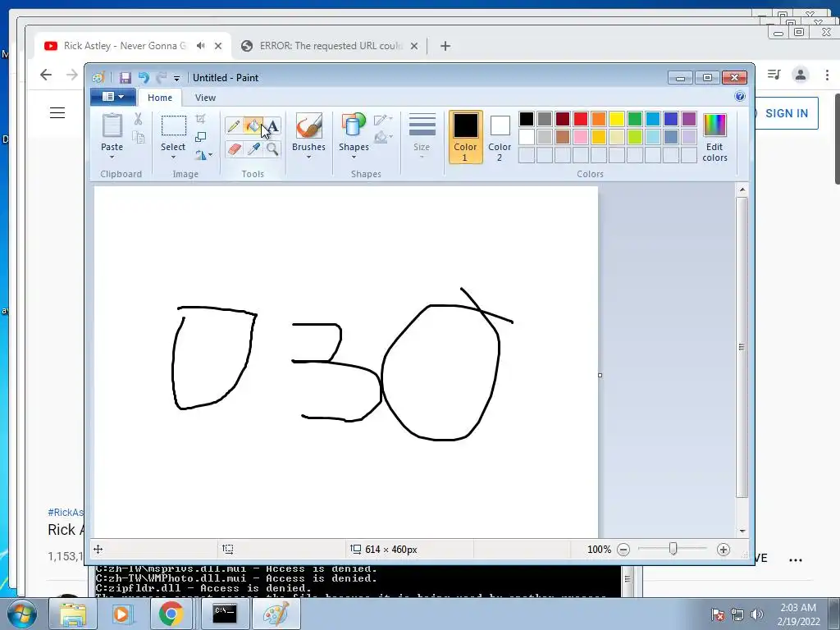
Task: Pick the green color swatch
Action: (635, 119)
